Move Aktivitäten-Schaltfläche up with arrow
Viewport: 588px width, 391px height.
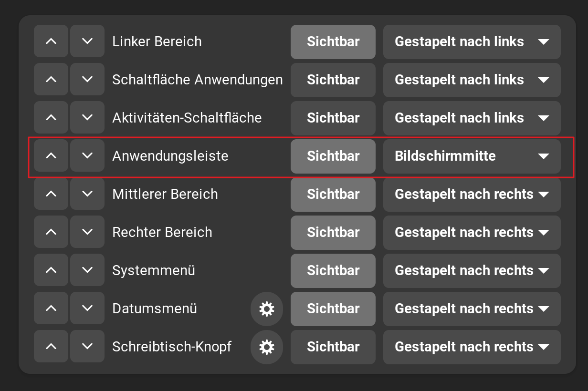(x=51, y=118)
